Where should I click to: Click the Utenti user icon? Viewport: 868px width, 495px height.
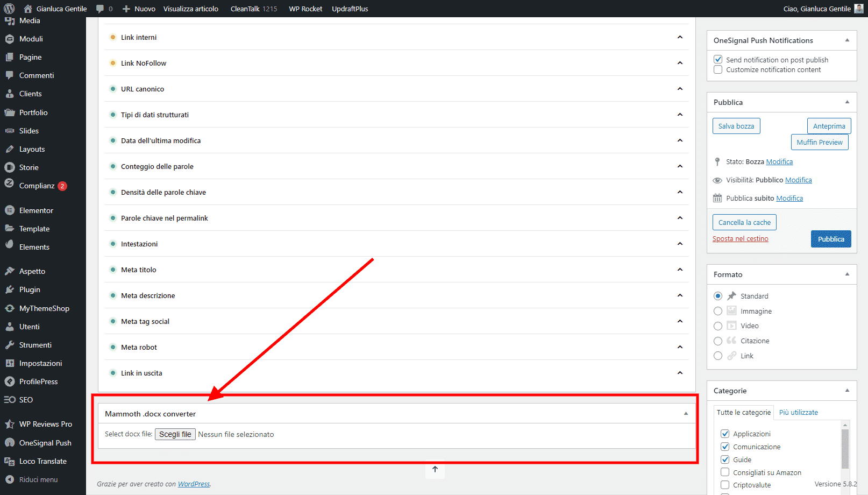[x=9, y=327]
